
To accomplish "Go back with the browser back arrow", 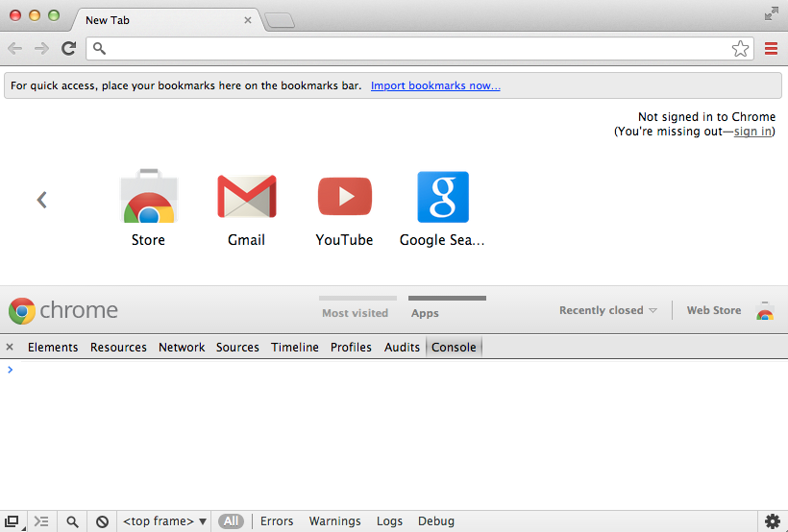I will tap(15, 49).
